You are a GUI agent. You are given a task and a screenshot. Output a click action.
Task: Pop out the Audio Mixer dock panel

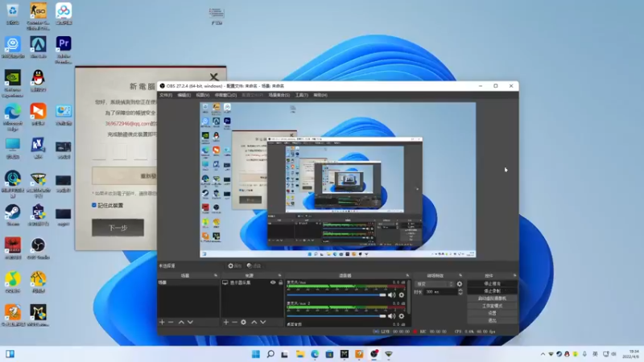point(407,275)
